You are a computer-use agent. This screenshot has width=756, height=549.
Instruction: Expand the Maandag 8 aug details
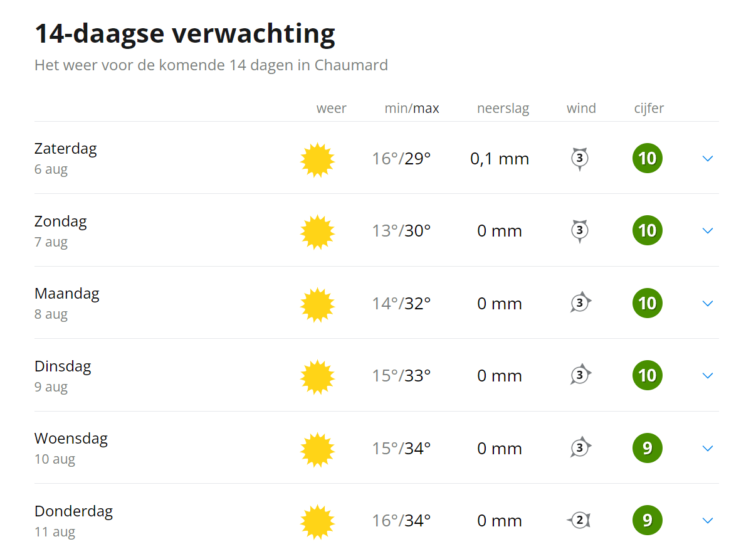[x=708, y=304]
